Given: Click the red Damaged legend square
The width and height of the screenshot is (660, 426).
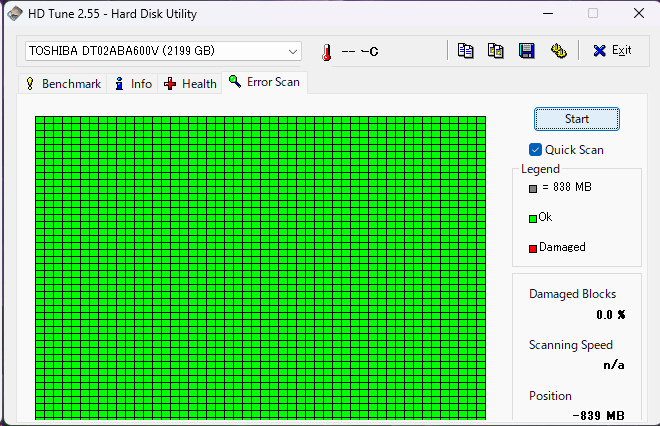Looking at the screenshot, I should coord(533,248).
